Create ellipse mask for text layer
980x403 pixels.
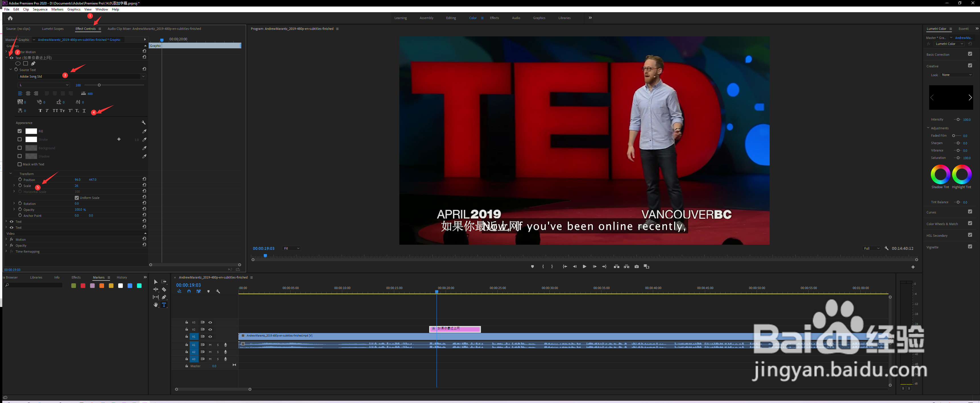[x=18, y=64]
